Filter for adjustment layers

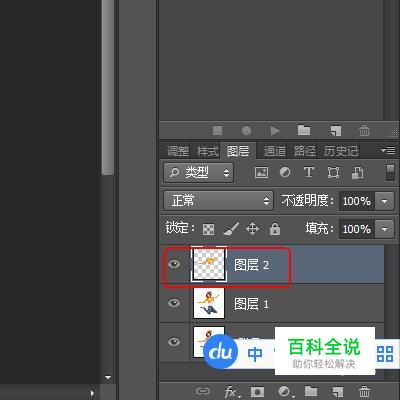click(285, 172)
